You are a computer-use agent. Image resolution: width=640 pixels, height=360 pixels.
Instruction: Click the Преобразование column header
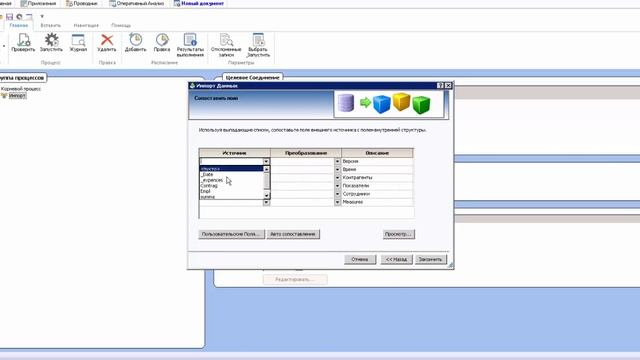click(306, 153)
